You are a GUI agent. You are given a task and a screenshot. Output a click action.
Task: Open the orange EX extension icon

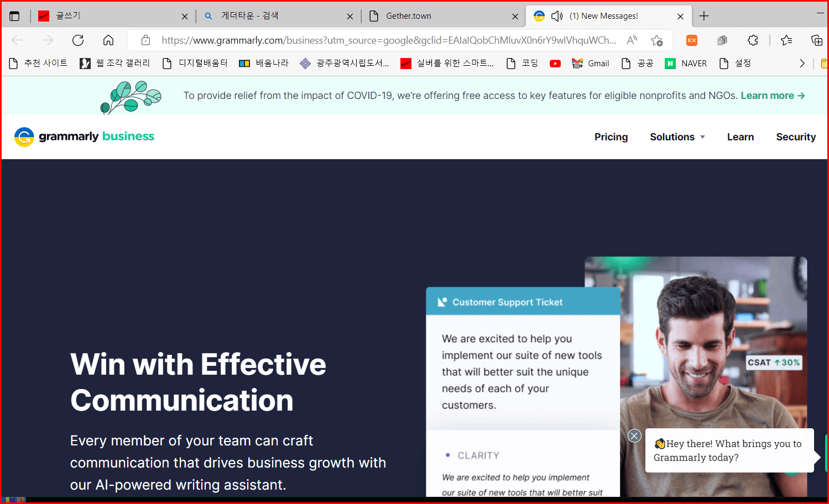(x=692, y=40)
